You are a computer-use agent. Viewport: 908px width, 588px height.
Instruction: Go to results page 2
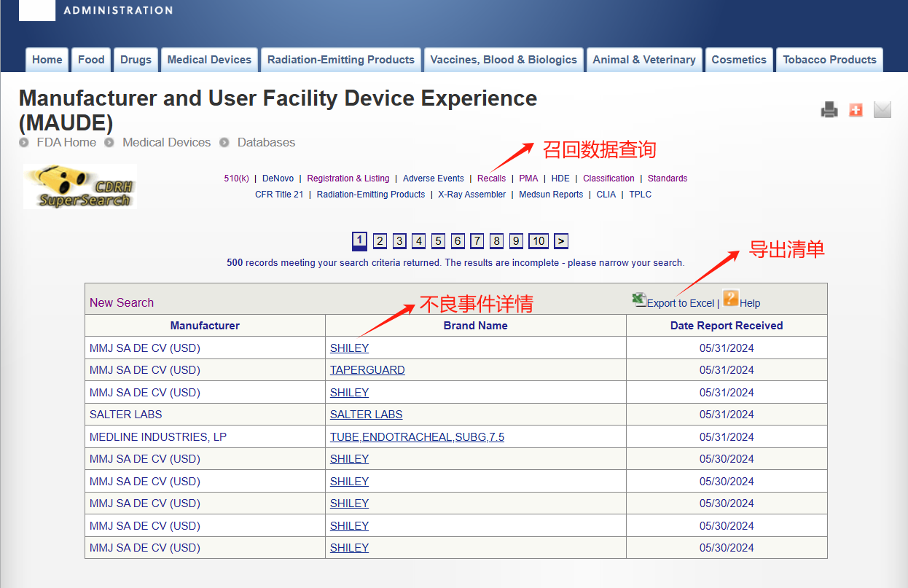coord(380,241)
